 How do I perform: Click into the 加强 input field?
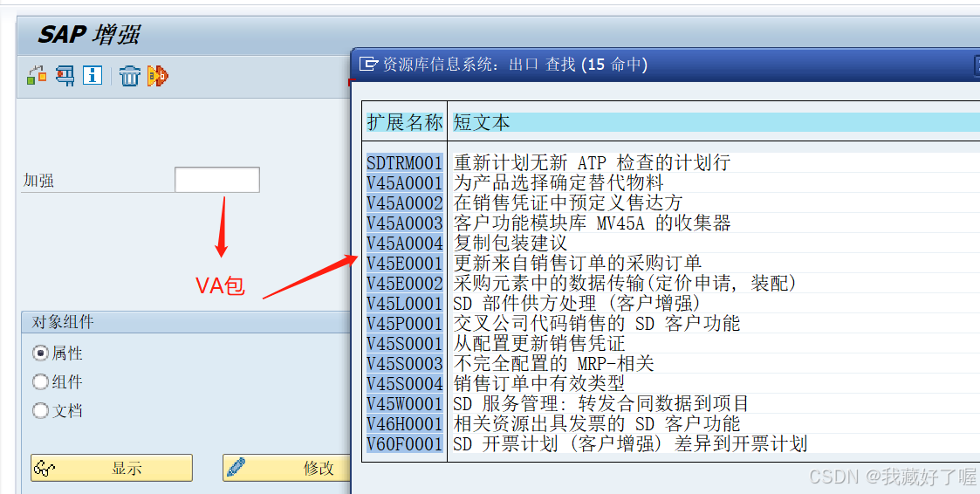coord(217,180)
